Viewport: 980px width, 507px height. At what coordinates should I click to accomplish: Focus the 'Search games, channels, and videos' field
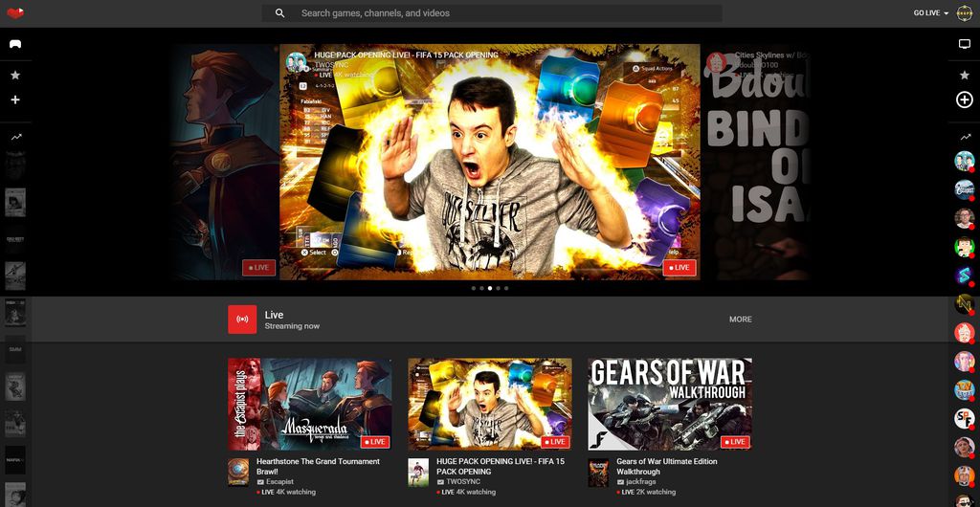(x=491, y=13)
